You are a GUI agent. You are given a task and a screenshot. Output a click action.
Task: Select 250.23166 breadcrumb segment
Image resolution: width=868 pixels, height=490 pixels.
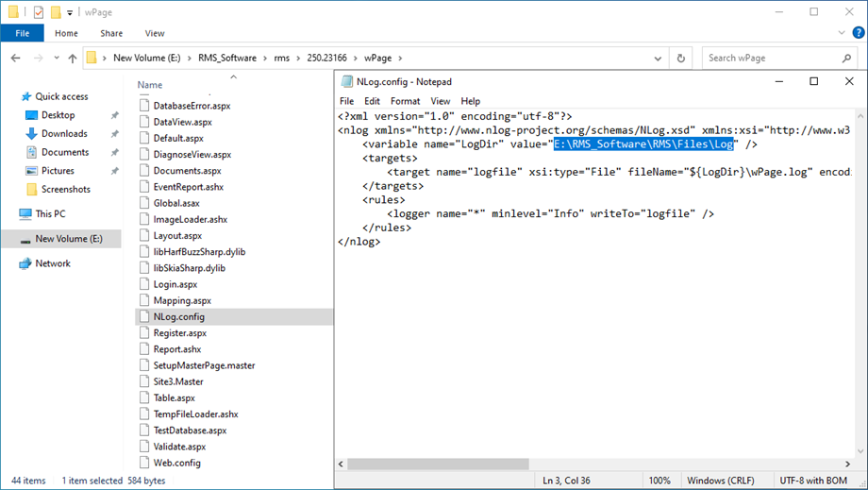327,58
